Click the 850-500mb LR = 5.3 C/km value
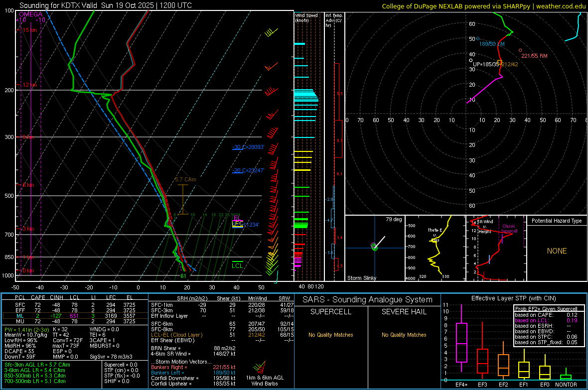This screenshot has width=588, height=390. click(35, 376)
